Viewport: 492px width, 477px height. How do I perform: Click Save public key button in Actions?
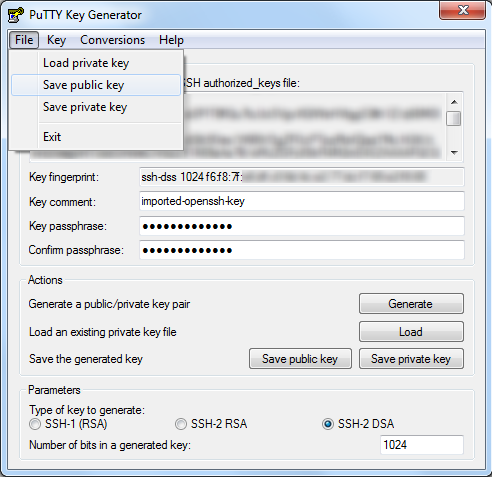300,359
